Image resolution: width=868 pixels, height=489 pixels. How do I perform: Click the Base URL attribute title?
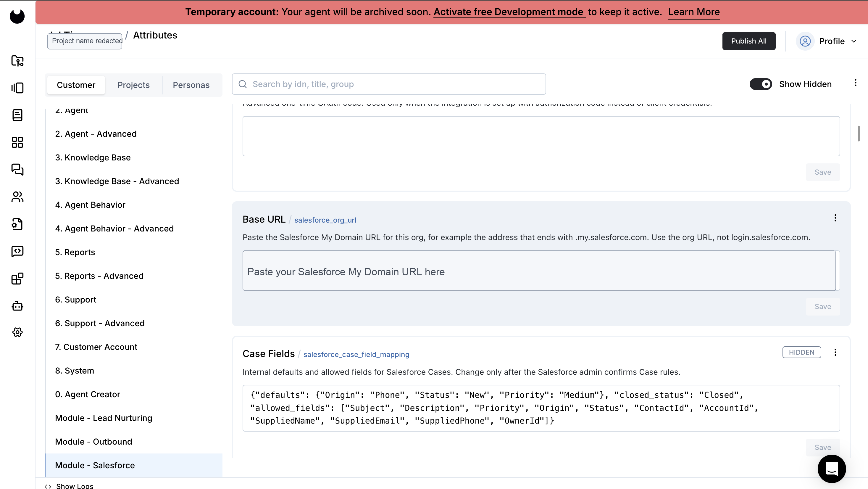click(x=264, y=219)
